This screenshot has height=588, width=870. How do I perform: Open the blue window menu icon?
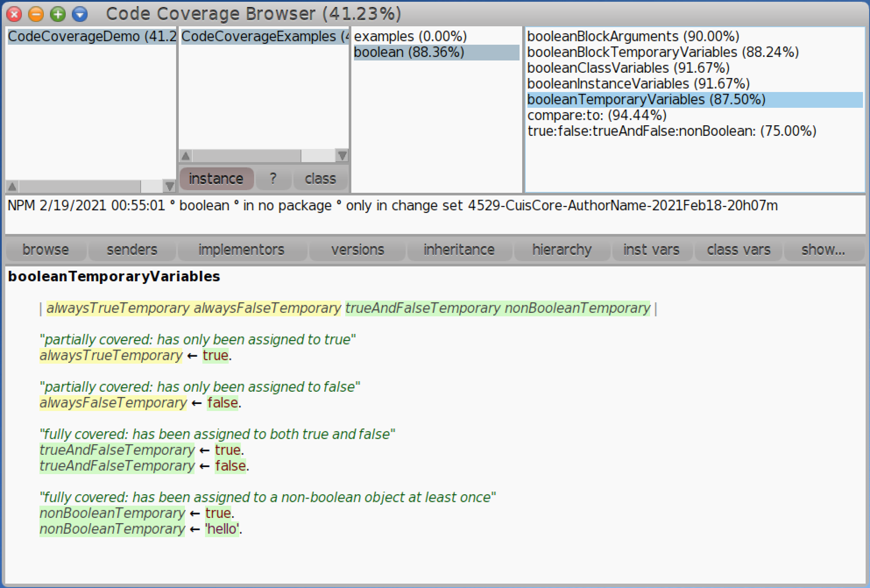tap(80, 14)
